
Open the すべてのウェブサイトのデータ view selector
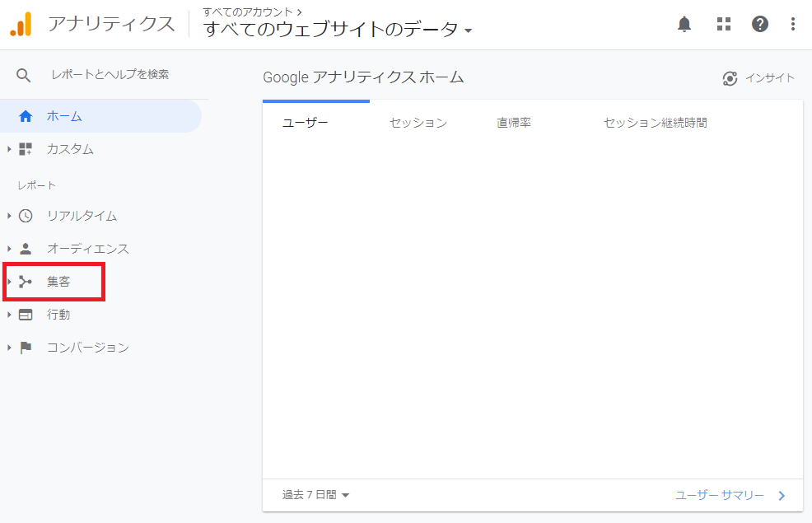click(x=338, y=29)
